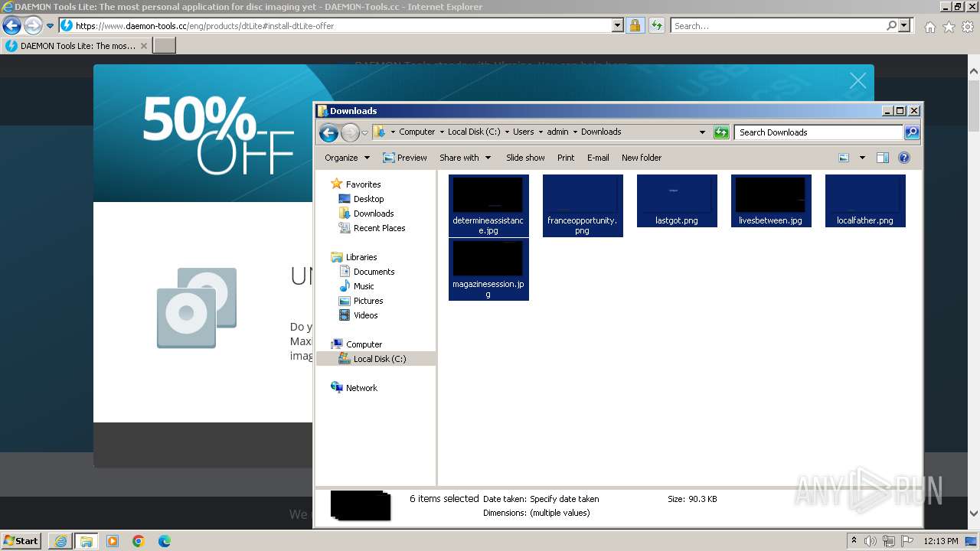Focus the IE Search box

point(779,26)
